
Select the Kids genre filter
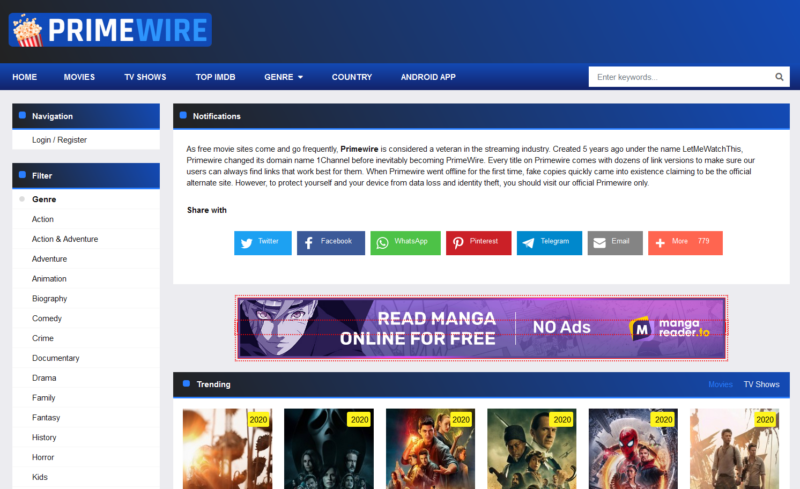point(40,477)
